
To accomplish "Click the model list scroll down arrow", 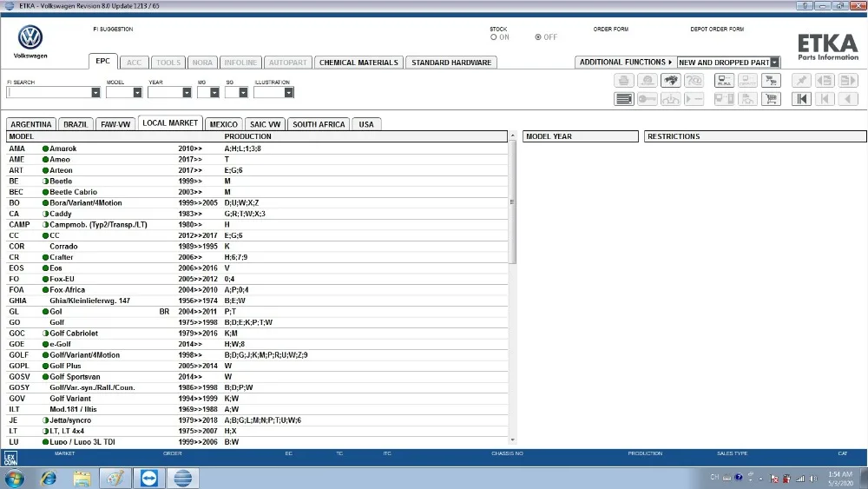I will 512,439.
